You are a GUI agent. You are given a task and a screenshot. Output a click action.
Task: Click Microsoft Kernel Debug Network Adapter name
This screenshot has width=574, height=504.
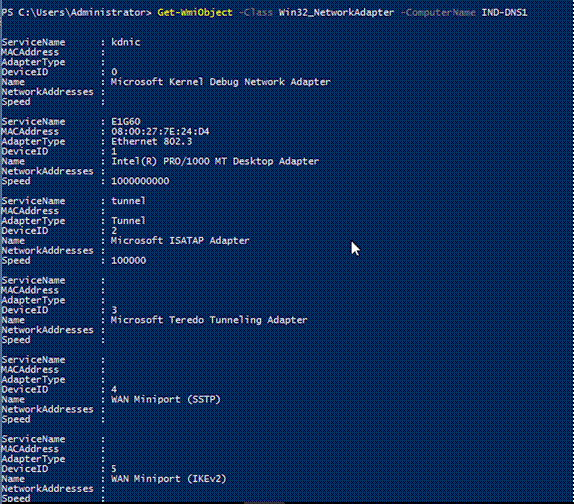(220, 82)
